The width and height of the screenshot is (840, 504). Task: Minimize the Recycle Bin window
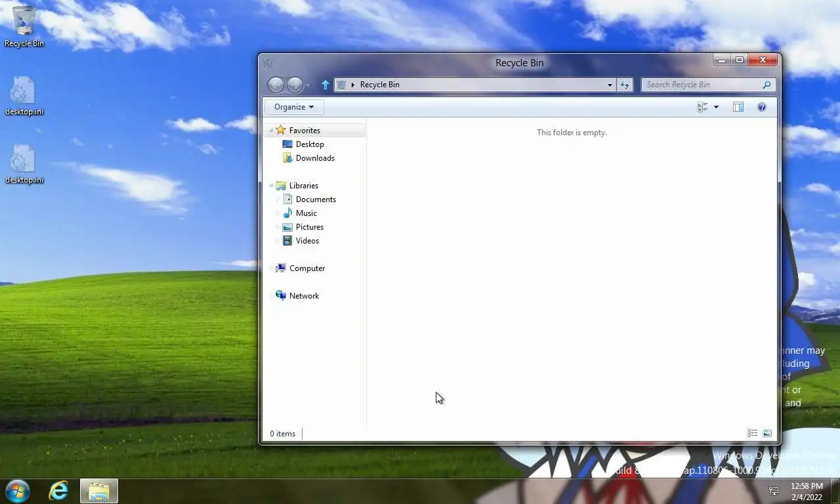click(x=722, y=60)
